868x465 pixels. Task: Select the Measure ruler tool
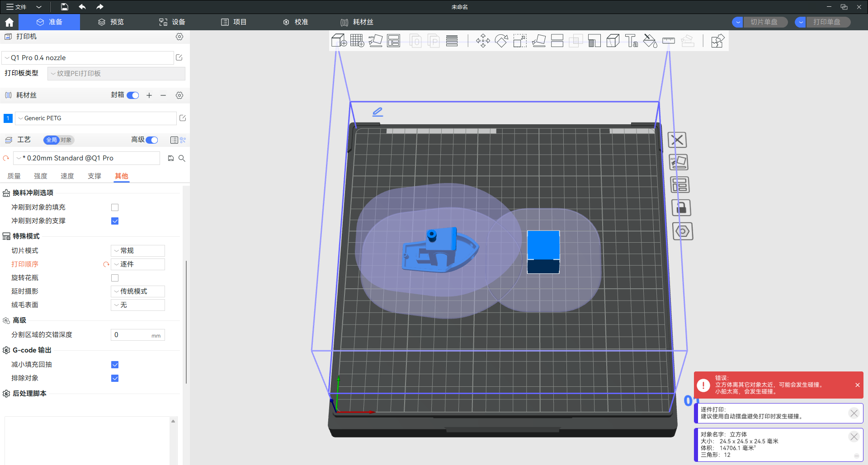668,41
